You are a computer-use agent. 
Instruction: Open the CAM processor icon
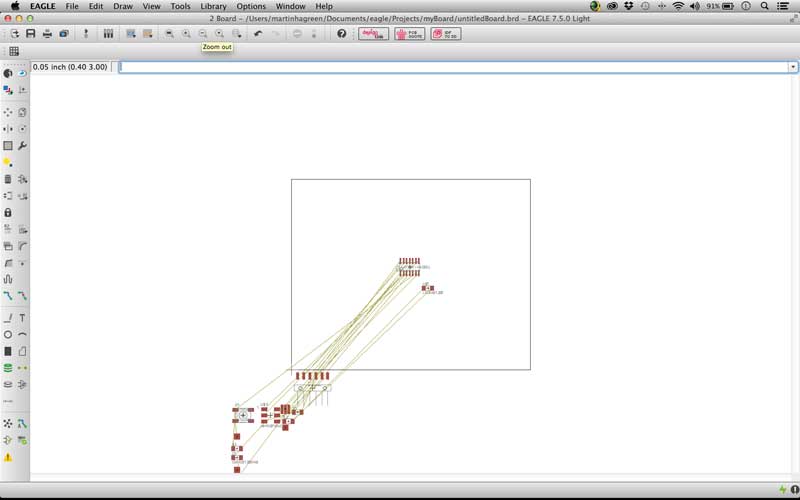coord(64,34)
